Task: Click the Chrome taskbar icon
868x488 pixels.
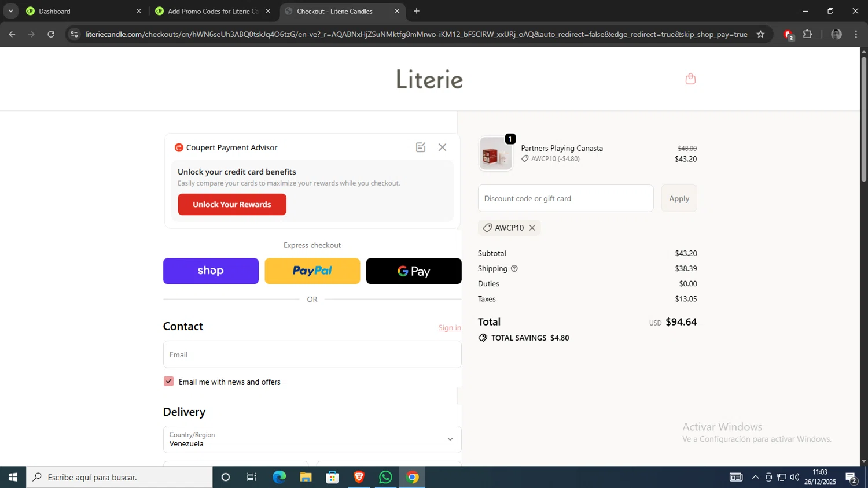Action: tap(412, 477)
